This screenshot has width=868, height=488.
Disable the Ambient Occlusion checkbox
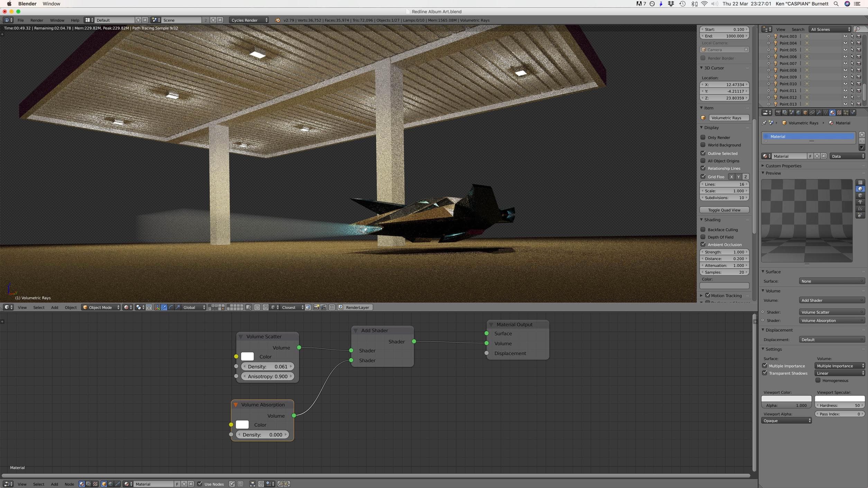703,244
